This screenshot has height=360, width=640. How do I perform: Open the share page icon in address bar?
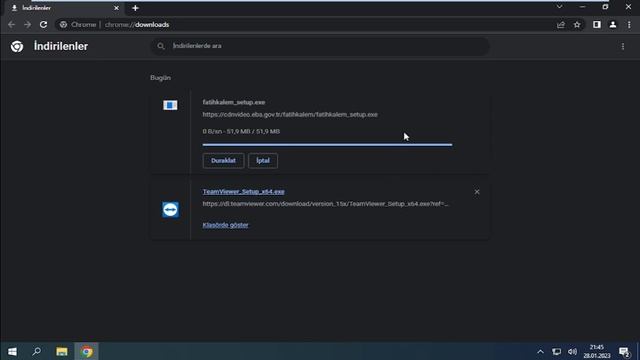tap(561, 25)
